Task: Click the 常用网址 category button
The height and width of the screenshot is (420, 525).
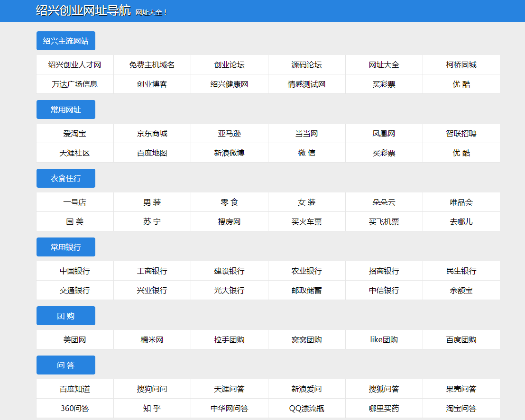Action: point(65,110)
